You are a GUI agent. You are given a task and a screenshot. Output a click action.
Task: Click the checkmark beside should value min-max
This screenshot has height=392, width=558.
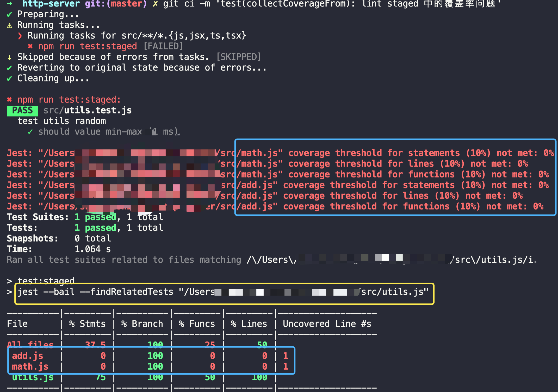(30, 132)
